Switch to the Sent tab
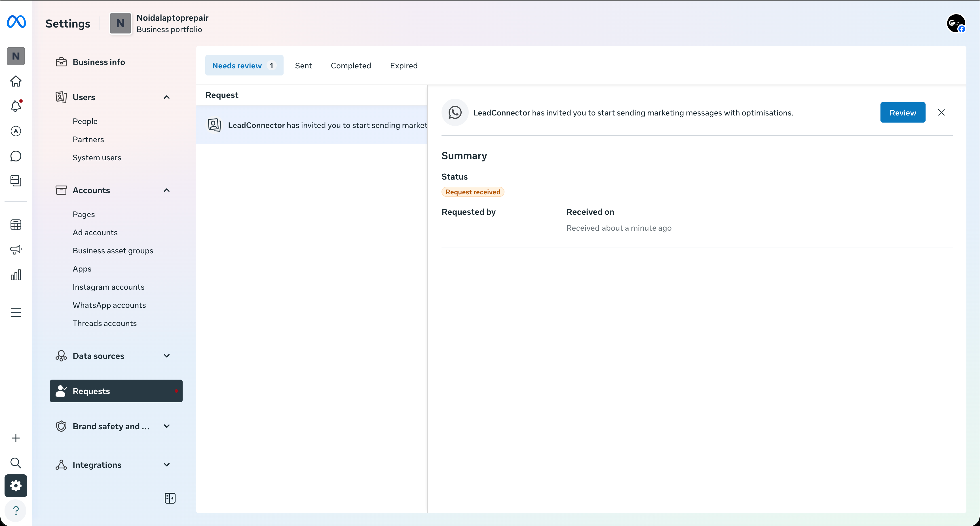This screenshot has width=980, height=526. (303, 66)
